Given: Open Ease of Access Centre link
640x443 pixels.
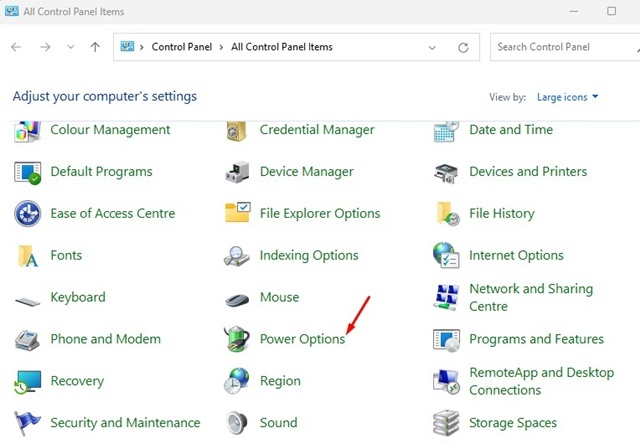Looking at the screenshot, I should [x=113, y=214].
